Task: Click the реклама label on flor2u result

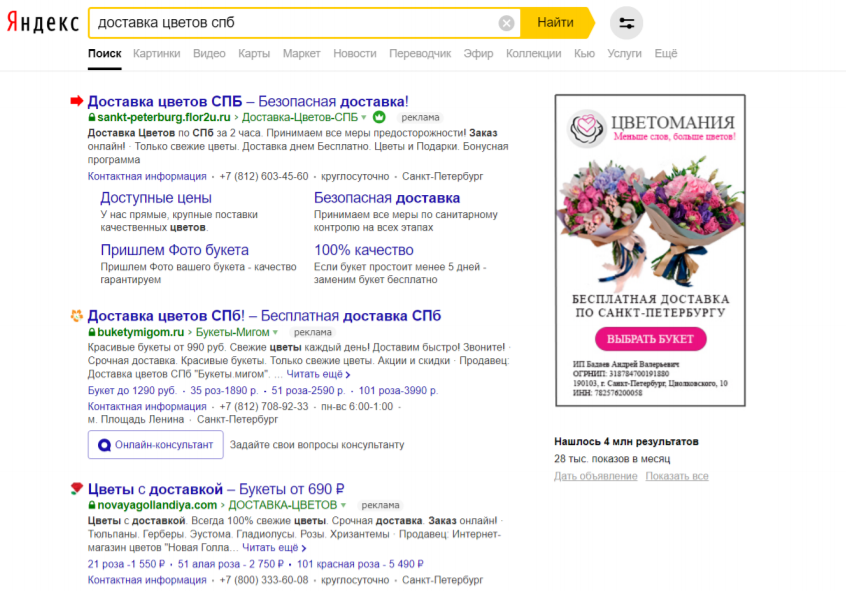Action: pyautogui.click(x=420, y=117)
